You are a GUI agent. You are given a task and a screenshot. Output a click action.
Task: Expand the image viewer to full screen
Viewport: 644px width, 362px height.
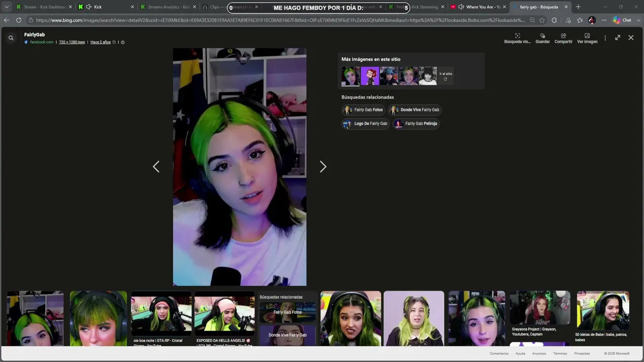click(x=618, y=38)
